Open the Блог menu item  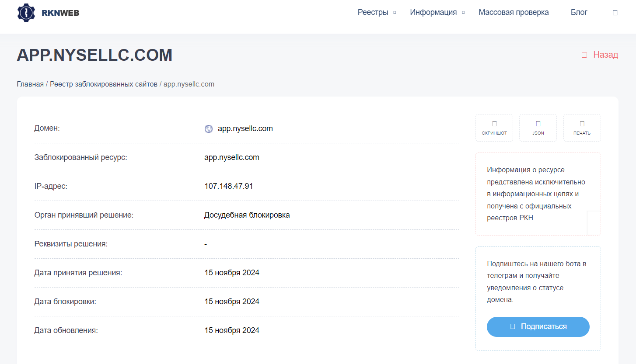(x=579, y=12)
